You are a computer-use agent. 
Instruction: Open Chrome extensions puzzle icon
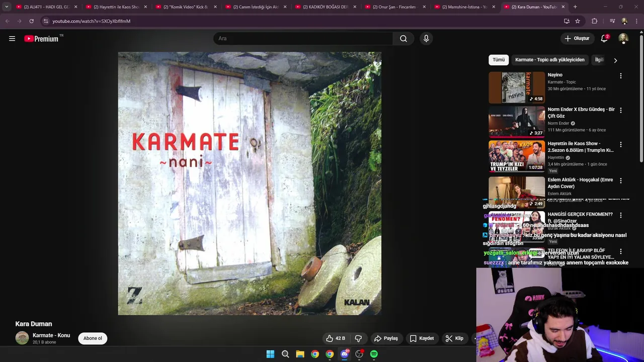[x=594, y=21]
